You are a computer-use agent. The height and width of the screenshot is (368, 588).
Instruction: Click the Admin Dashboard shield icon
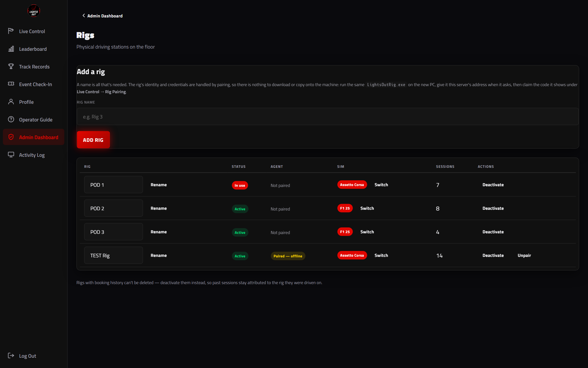pos(11,137)
